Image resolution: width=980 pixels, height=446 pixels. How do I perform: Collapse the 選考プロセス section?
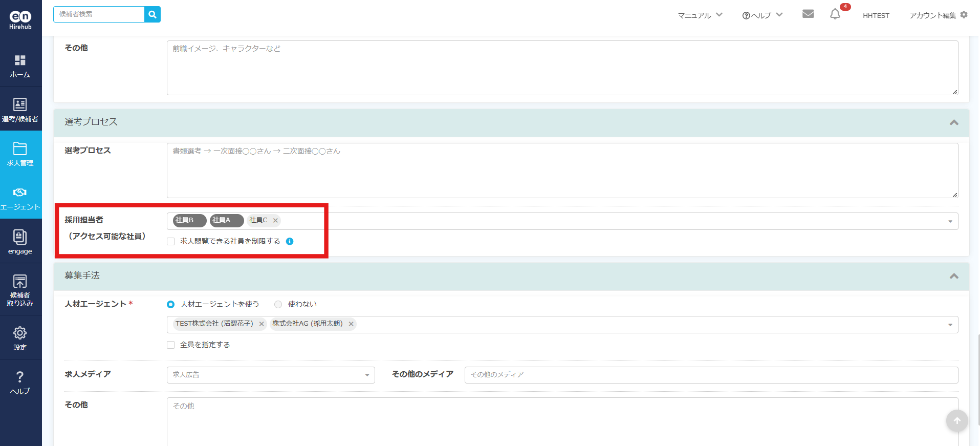tap(953, 122)
